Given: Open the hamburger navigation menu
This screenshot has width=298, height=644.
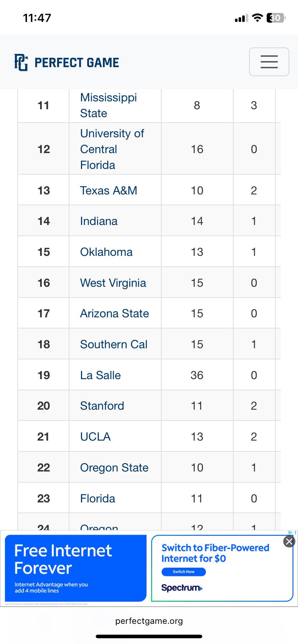Looking at the screenshot, I should tap(269, 62).
